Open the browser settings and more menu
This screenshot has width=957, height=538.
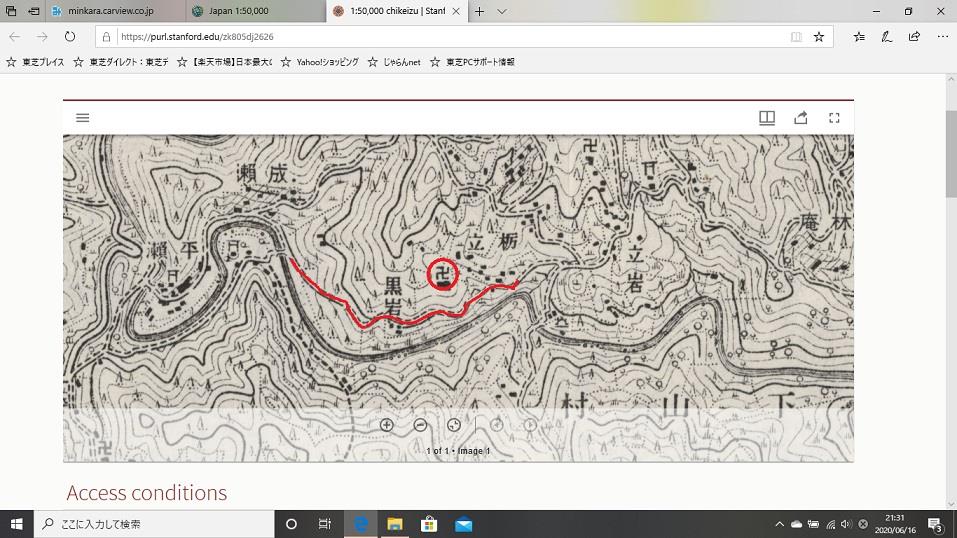pos(942,37)
